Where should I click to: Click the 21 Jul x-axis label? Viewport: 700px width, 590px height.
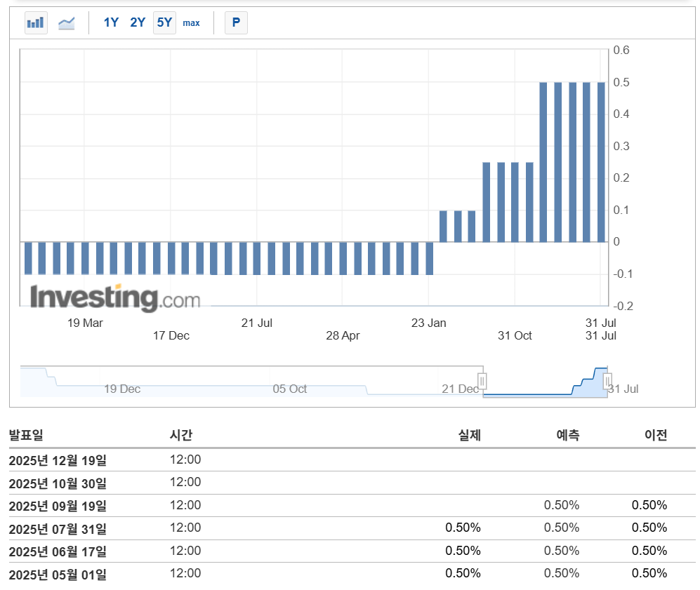(257, 323)
